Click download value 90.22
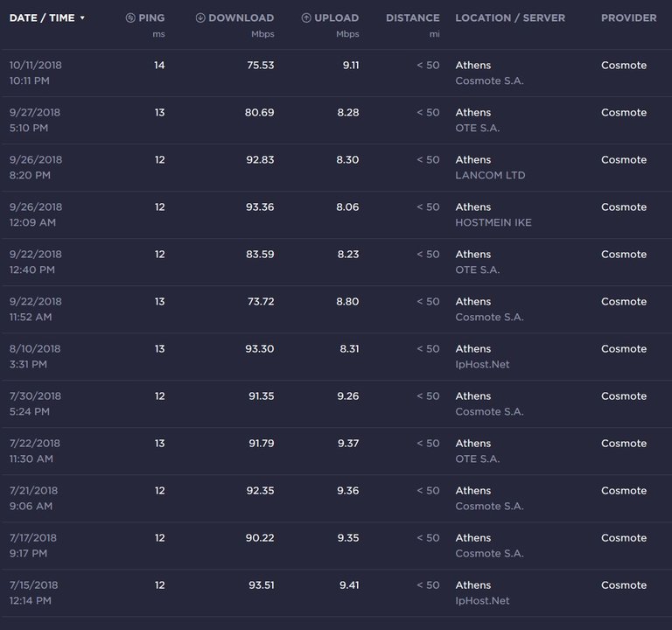This screenshot has width=672, height=630. 259,538
